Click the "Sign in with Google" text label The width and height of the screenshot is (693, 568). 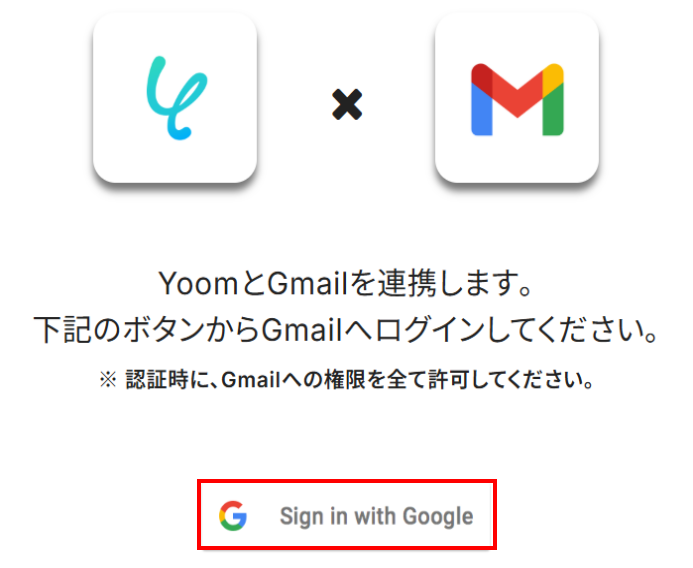377,516
